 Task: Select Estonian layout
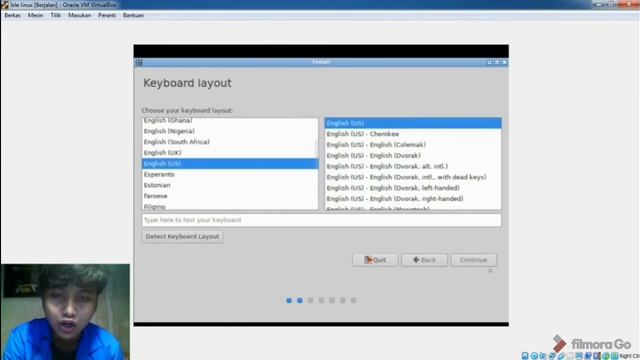point(230,185)
